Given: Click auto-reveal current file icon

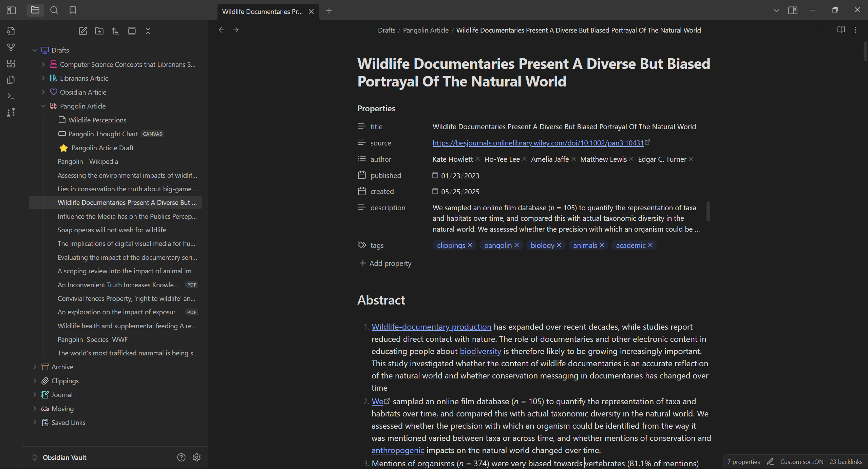Looking at the screenshot, I should [132, 31].
